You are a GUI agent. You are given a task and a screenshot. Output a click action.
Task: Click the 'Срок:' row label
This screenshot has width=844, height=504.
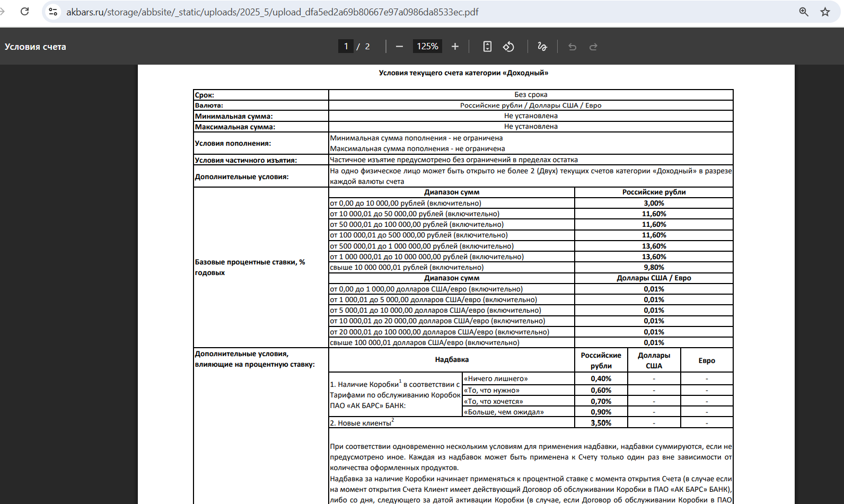205,95
